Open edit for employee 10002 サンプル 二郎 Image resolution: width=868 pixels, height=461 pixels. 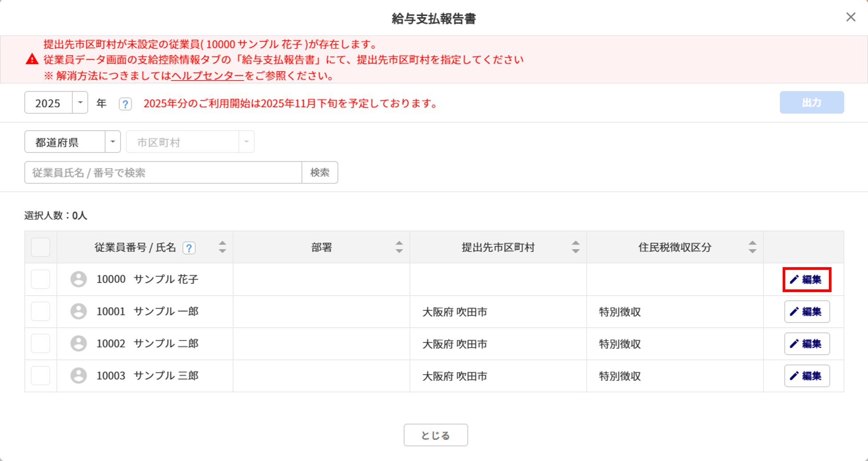click(x=806, y=344)
